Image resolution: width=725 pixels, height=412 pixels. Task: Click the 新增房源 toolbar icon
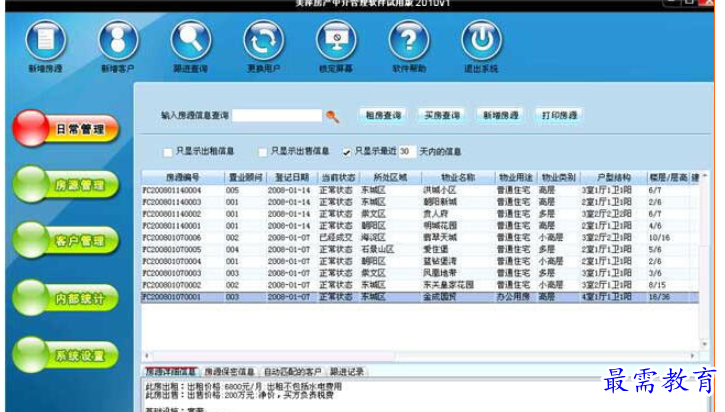[45, 41]
